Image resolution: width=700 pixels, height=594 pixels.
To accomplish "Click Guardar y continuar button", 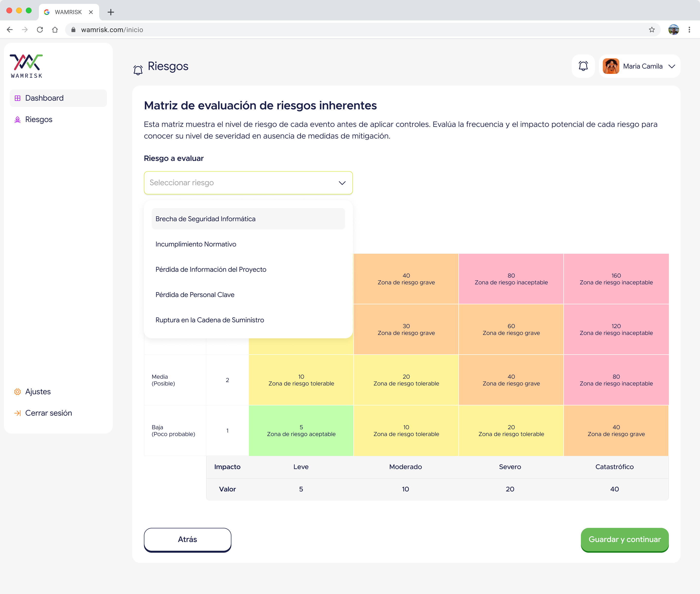I will (x=625, y=540).
